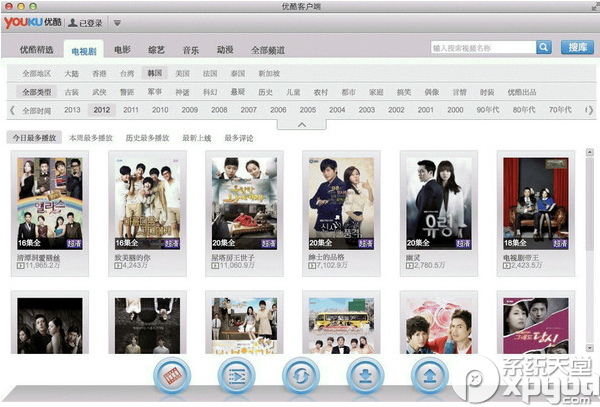Sort by 本周最多播放
600x407 pixels.
(91, 138)
